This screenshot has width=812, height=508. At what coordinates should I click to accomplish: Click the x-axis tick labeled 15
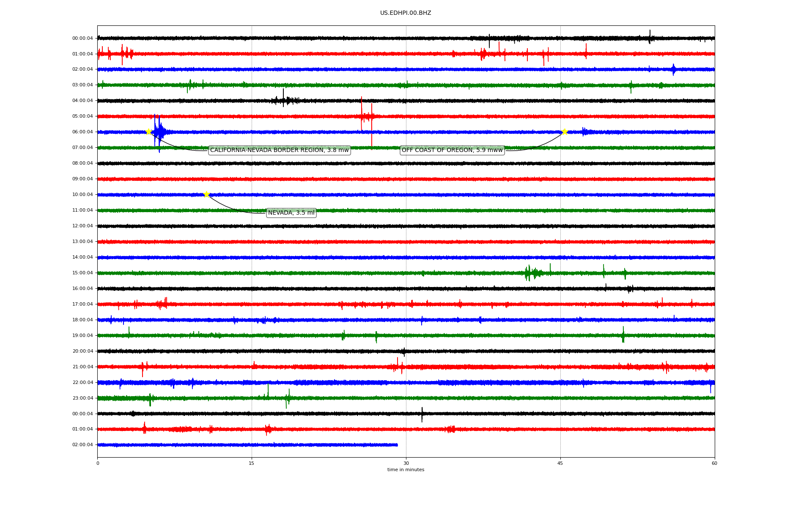click(x=252, y=464)
